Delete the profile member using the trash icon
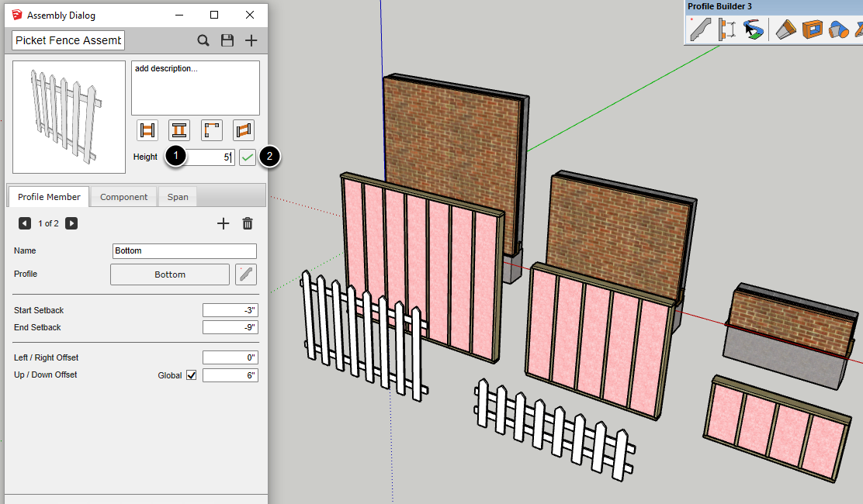The height and width of the screenshot is (504, 863). tap(248, 223)
